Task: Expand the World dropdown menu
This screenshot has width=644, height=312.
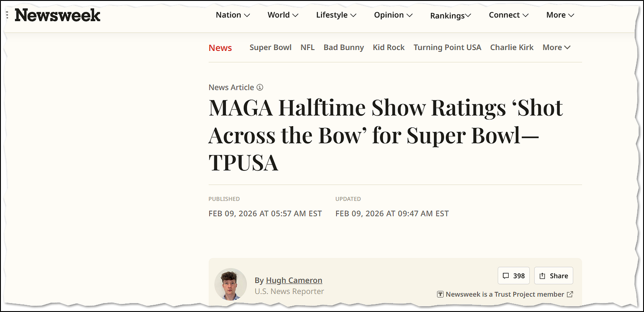Action: coord(283,15)
